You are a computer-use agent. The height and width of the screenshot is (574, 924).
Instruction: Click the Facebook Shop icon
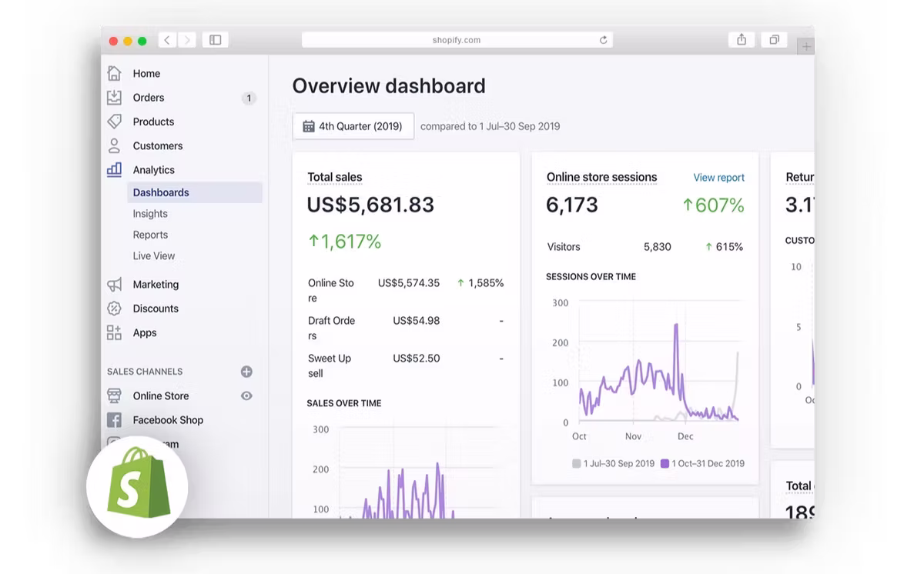click(x=114, y=420)
